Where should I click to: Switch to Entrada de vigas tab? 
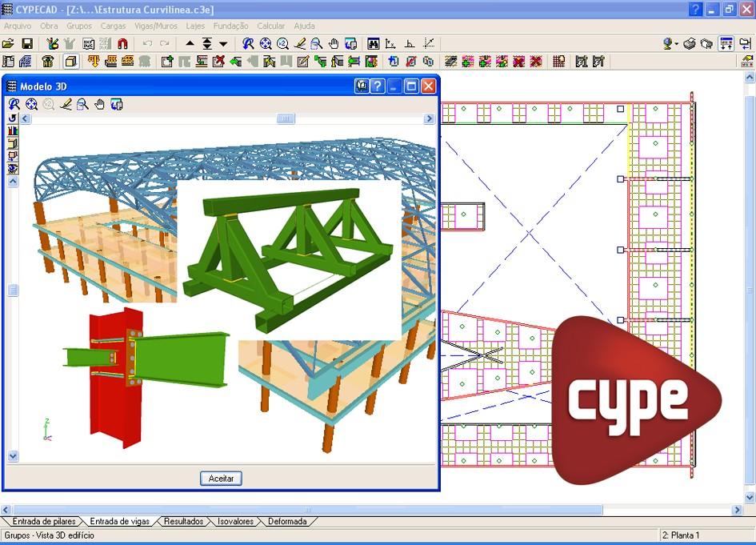pos(119,521)
